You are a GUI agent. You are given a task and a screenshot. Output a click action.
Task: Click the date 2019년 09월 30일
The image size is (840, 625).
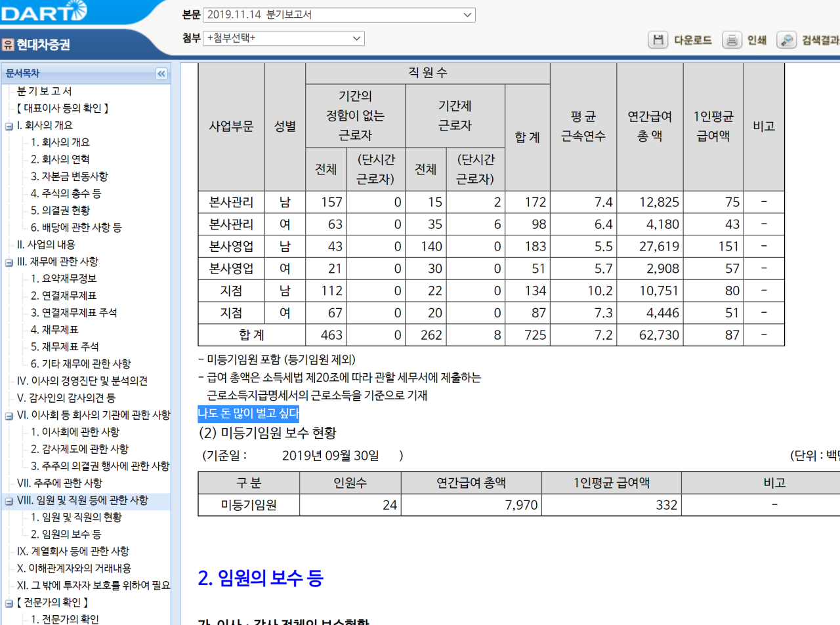331,456
